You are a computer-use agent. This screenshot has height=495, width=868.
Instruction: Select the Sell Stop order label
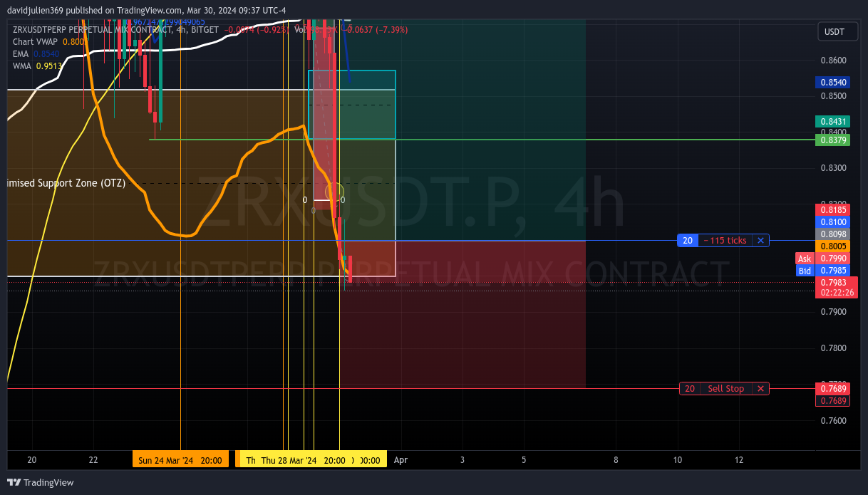[725, 389]
